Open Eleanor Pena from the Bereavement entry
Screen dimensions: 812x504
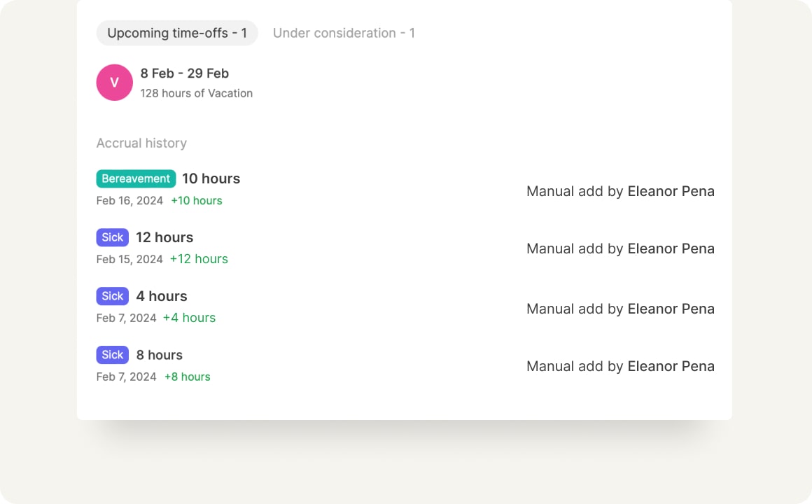tap(671, 191)
